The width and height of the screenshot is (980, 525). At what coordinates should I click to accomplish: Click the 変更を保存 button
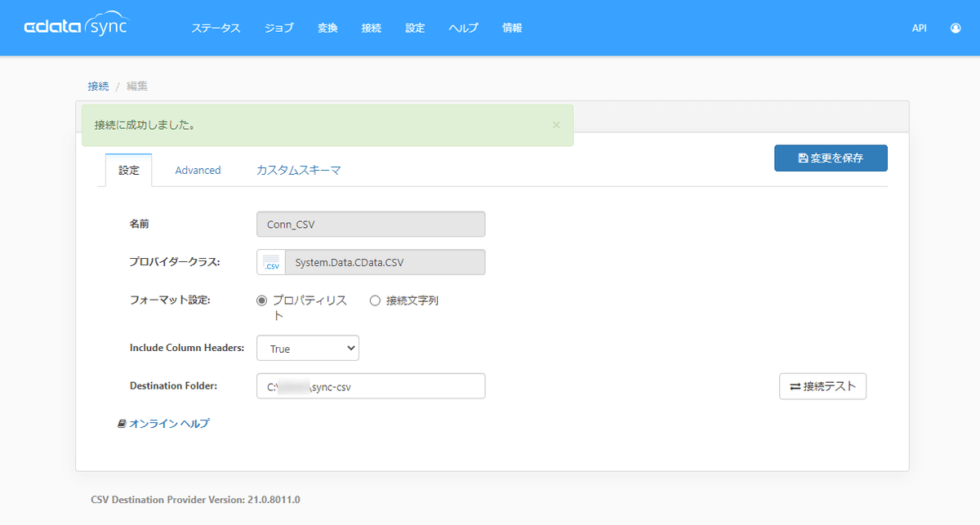pos(831,158)
